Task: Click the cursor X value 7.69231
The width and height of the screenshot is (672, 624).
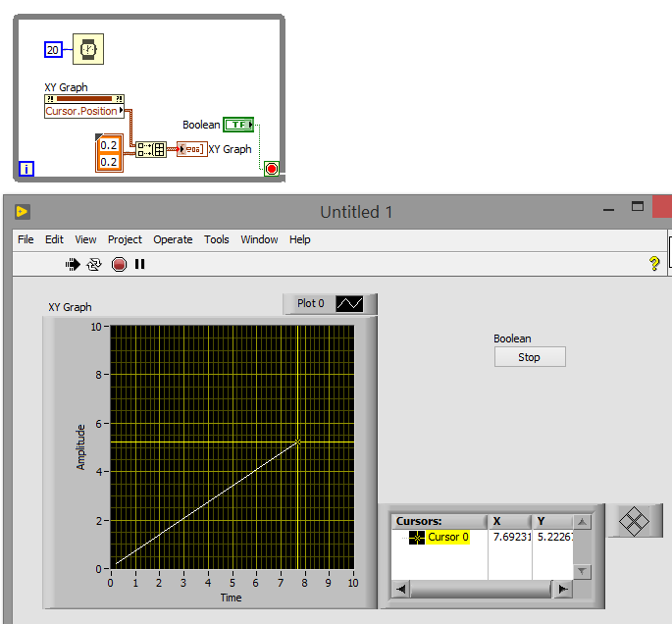Action: click(512, 537)
